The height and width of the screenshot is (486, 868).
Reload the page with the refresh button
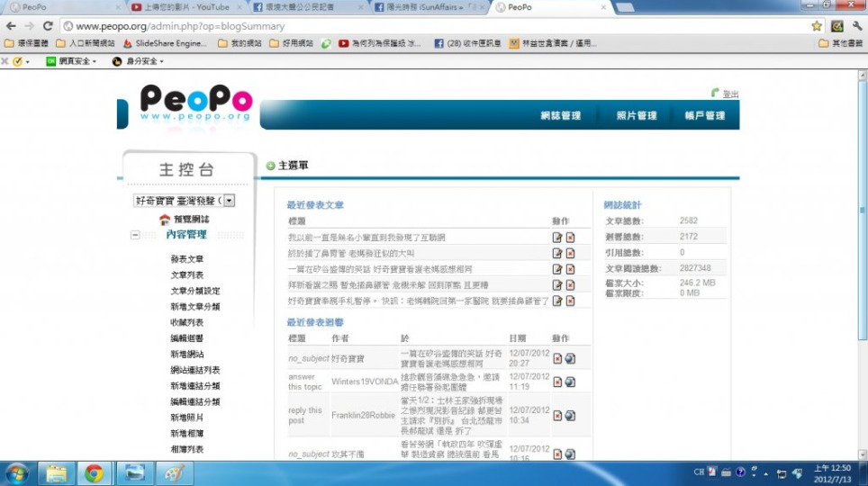[x=48, y=26]
